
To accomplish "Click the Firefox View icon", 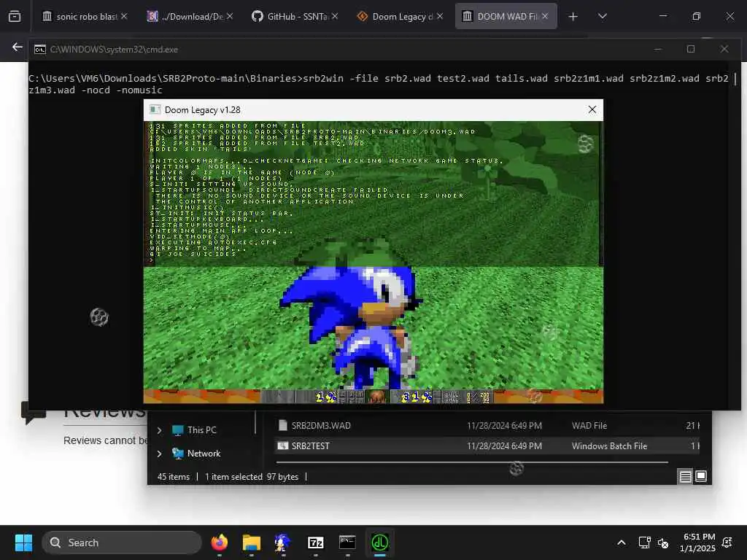I will point(15,17).
